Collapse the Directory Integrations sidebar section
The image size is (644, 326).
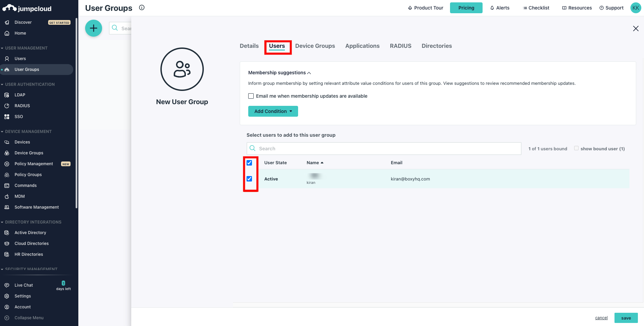(x=31, y=222)
